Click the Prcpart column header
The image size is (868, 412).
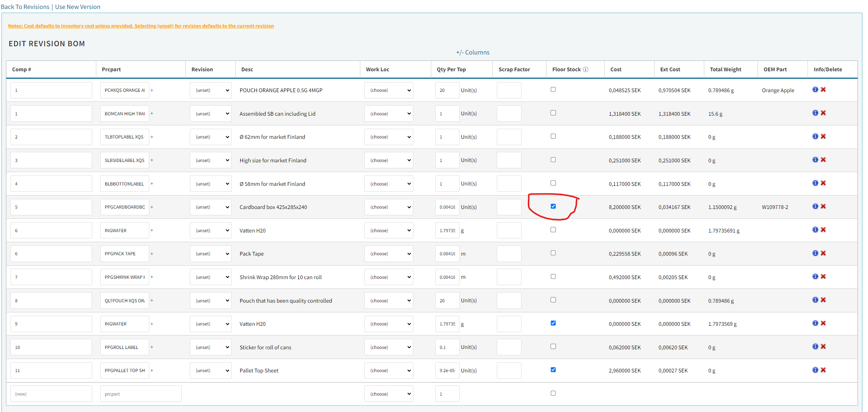click(111, 69)
